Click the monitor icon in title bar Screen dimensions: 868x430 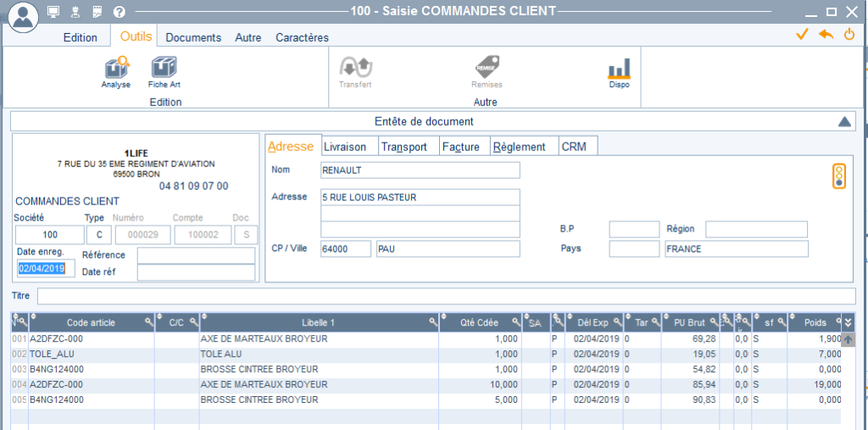tap(53, 12)
